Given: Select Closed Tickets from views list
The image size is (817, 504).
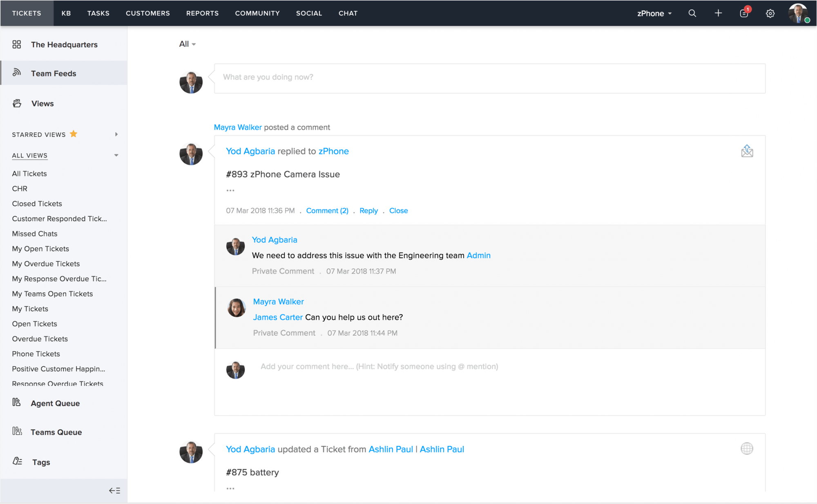Looking at the screenshot, I should [37, 203].
